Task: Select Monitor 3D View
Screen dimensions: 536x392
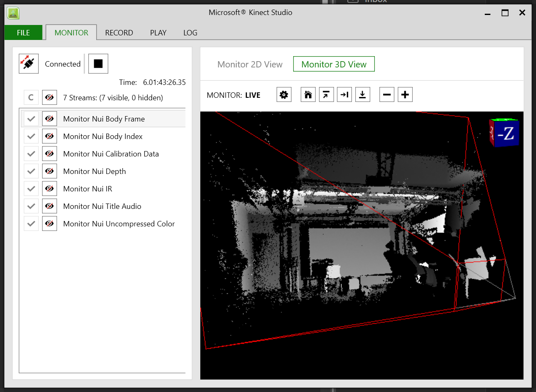Action: click(x=334, y=64)
